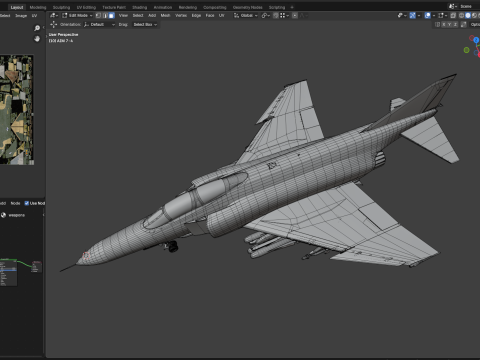
Task: Switch to solid viewport shading
Action: point(468,15)
